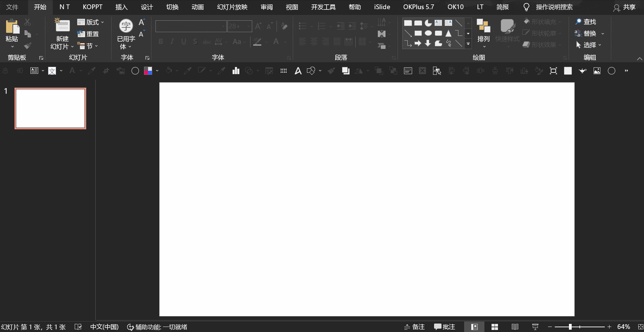Switch to Reading view

515,327
